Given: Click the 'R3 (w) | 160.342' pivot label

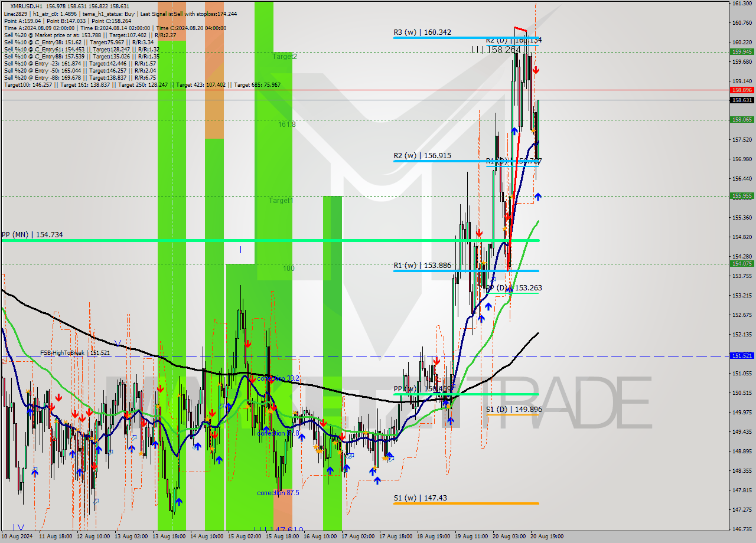Looking at the screenshot, I should pos(422,32).
